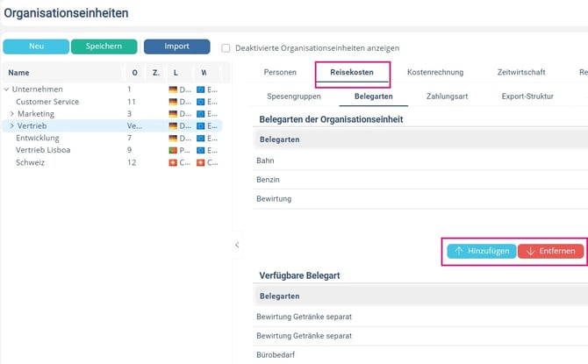The height and width of the screenshot is (364, 588).
Task: Click the Neu button
Action: [x=36, y=46]
